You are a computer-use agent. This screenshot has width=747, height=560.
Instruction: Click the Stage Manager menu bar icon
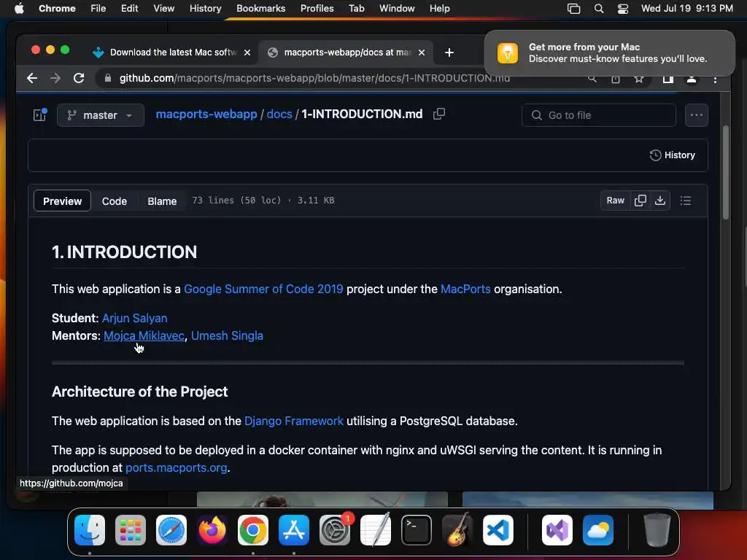pyautogui.click(x=573, y=9)
